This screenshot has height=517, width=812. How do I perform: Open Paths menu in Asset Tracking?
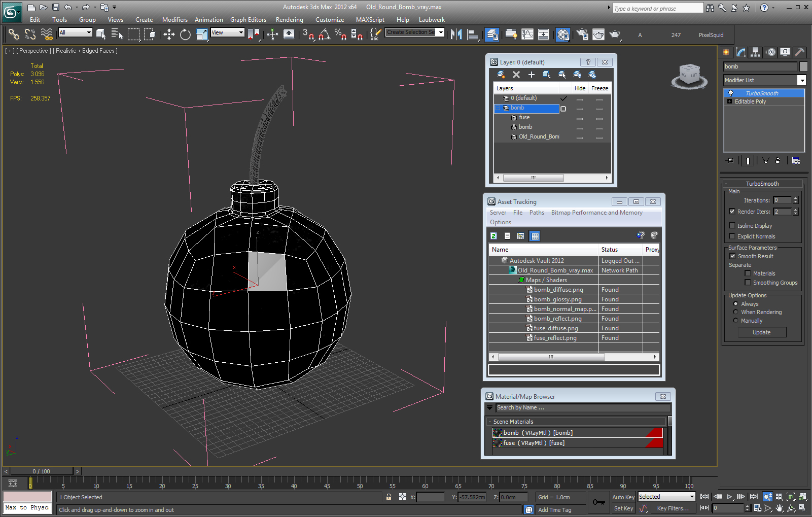537,213
